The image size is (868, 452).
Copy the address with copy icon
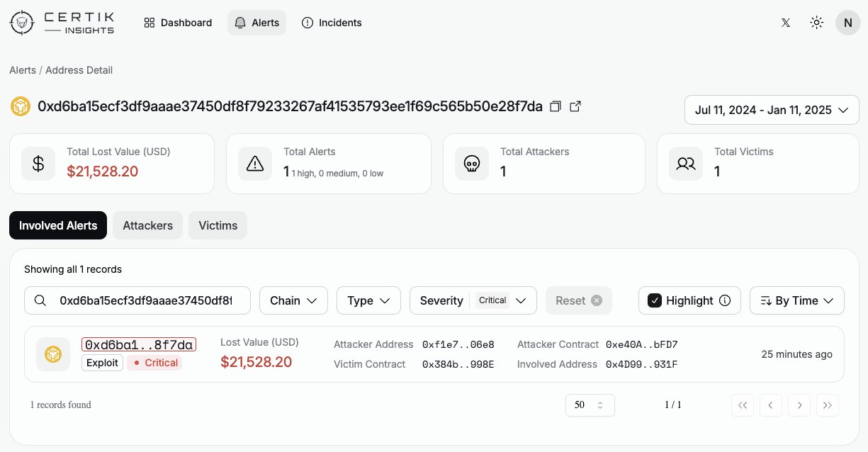556,106
